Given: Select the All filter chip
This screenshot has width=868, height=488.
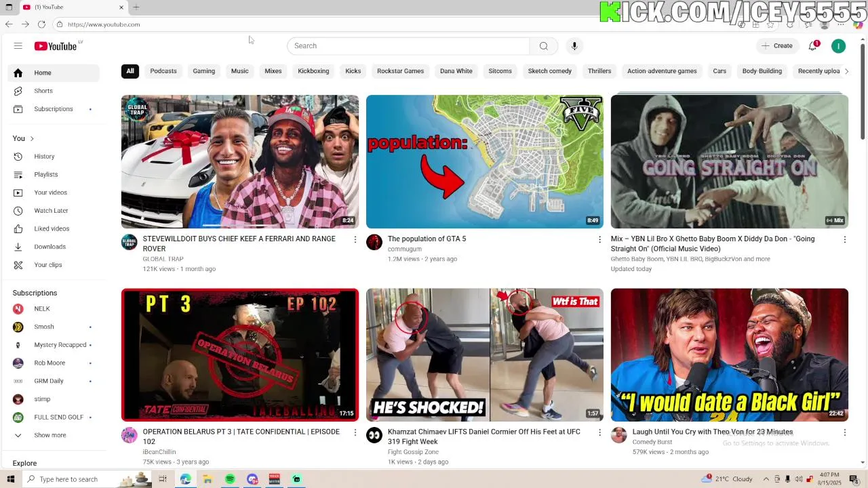Looking at the screenshot, I should click(x=130, y=71).
